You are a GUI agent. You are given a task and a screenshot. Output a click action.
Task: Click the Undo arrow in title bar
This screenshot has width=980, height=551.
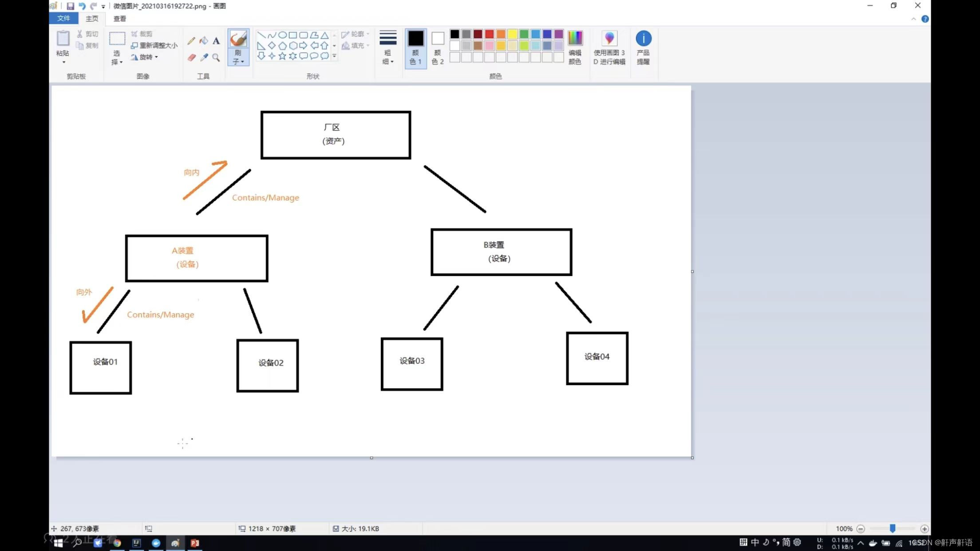coord(82,6)
